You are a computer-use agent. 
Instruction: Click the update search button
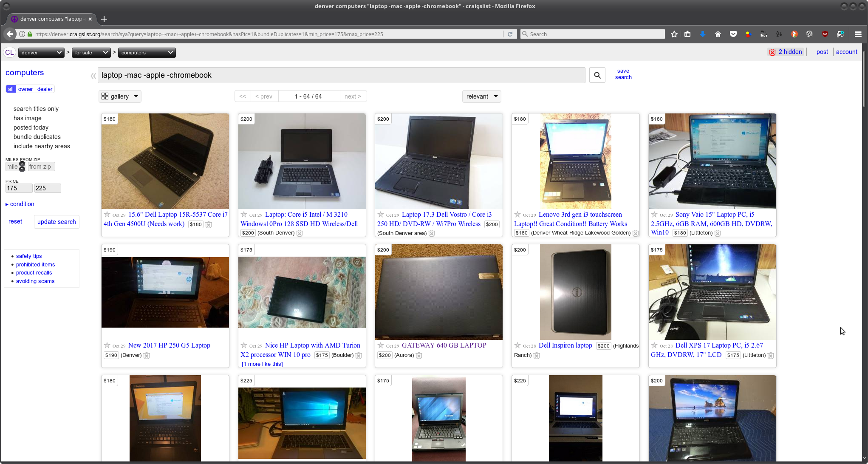pyautogui.click(x=57, y=222)
